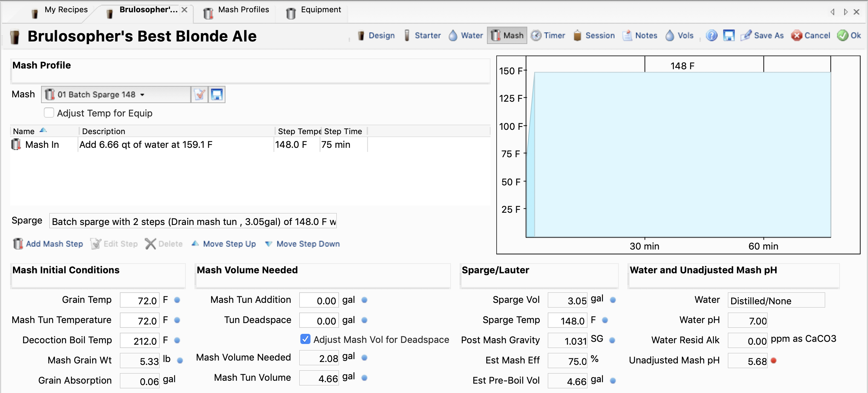Viewport: 868px width, 393px height.
Task: Click the Mash Tun Volume field
Action: point(319,378)
